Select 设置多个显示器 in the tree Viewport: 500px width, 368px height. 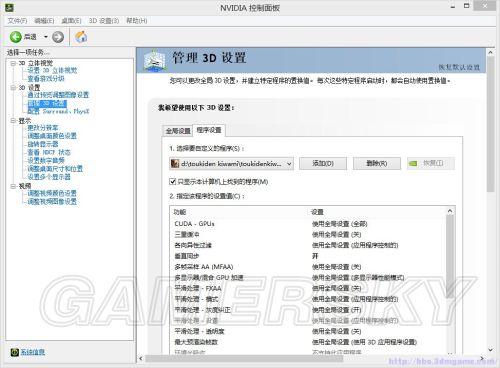(x=49, y=177)
